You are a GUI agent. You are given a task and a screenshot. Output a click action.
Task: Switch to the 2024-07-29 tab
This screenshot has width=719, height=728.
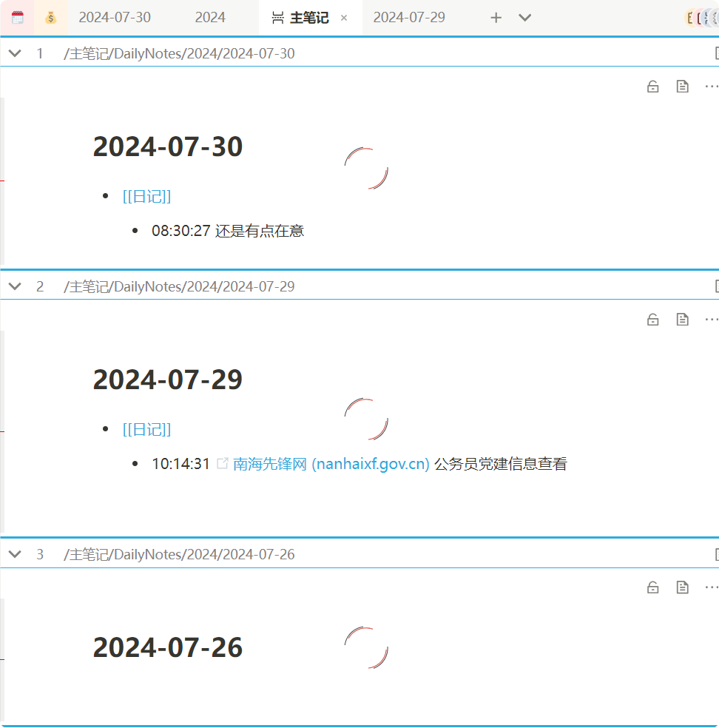[409, 17]
